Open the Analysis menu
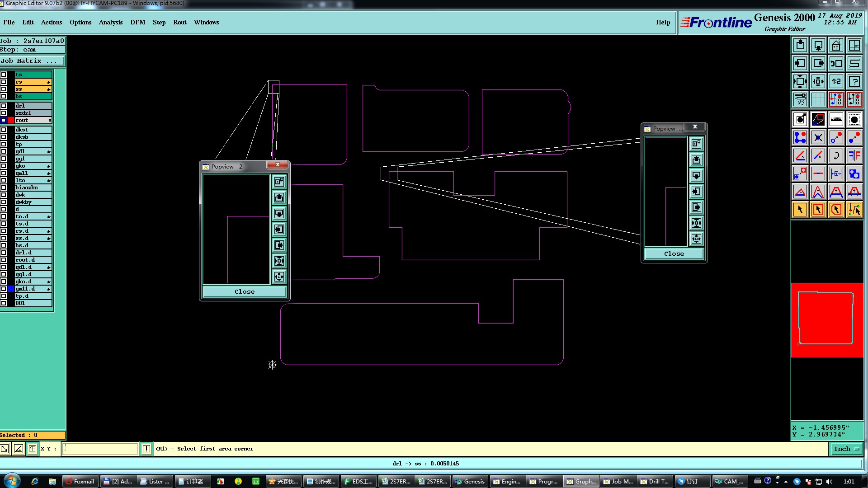Image resolution: width=868 pixels, height=488 pixels. 110,22
